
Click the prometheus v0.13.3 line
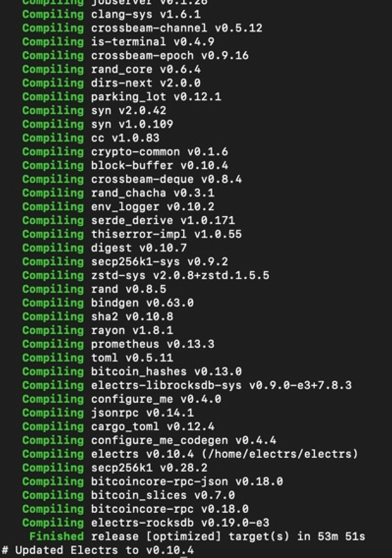(x=118, y=344)
